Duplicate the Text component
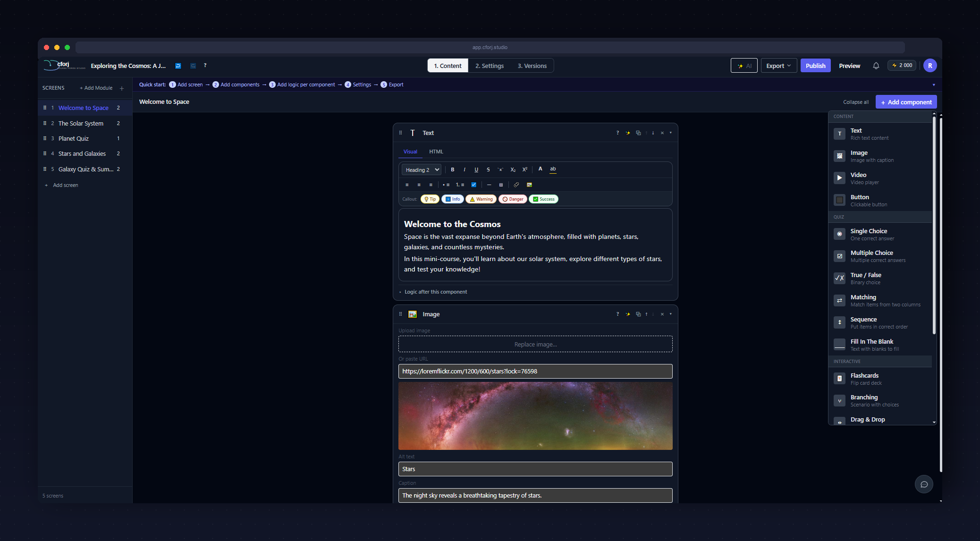Image resolution: width=980 pixels, height=541 pixels. (638, 133)
